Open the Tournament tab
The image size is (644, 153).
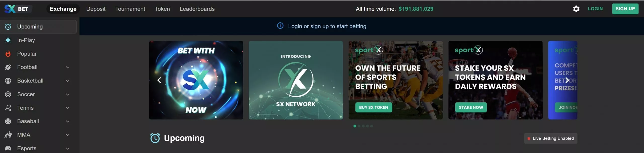coord(130,9)
